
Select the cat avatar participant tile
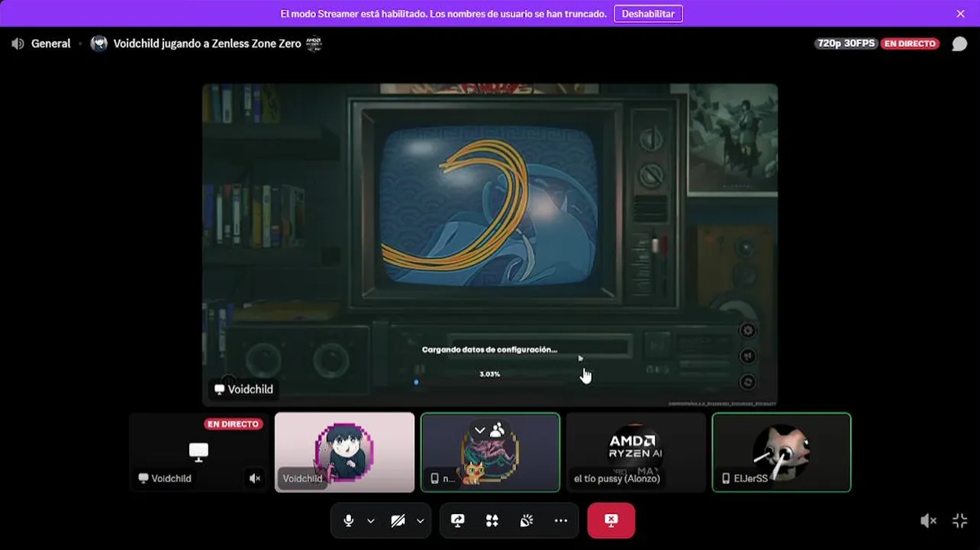(491, 452)
